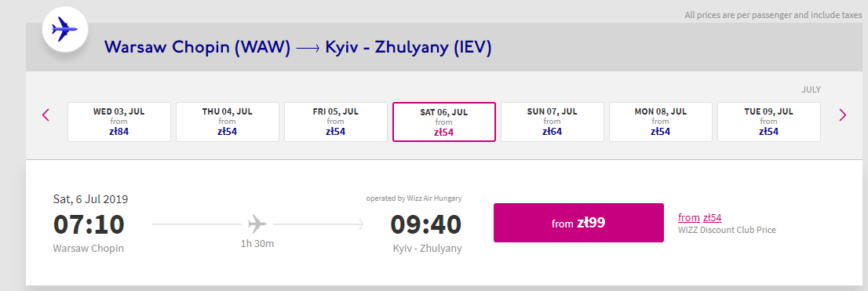Select the SUN 07, JUL date tab
The image size is (868, 291).
coord(553,122)
